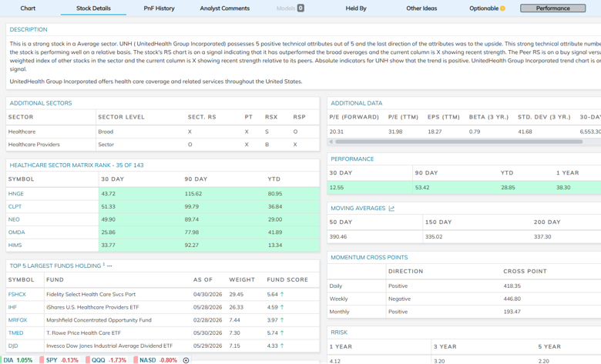Click Fidelity Select Health Care Svcs Port
The width and height of the screenshot is (601, 364).
coord(91,294)
